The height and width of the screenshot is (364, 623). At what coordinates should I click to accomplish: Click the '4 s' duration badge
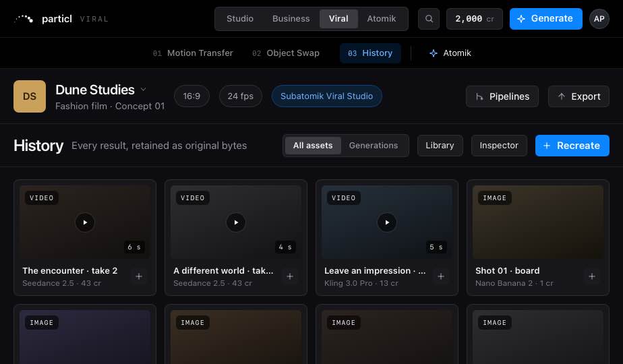pyautogui.click(x=285, y=247)
